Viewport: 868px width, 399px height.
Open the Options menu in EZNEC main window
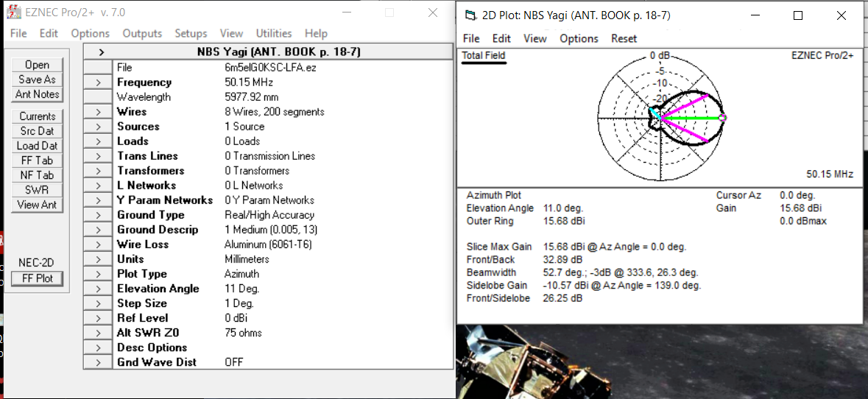click(91, 34)
